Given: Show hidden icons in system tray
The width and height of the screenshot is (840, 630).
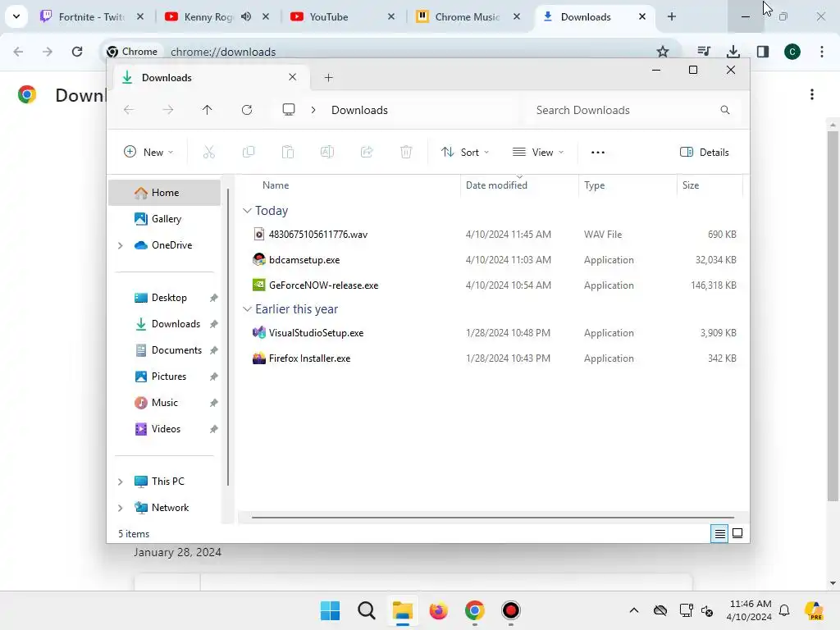Looking at the screenshot, I should [634, 610].
